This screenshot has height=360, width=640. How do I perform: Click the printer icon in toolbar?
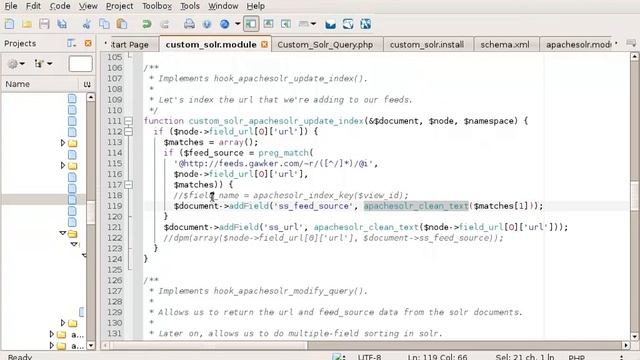(189, 24)
